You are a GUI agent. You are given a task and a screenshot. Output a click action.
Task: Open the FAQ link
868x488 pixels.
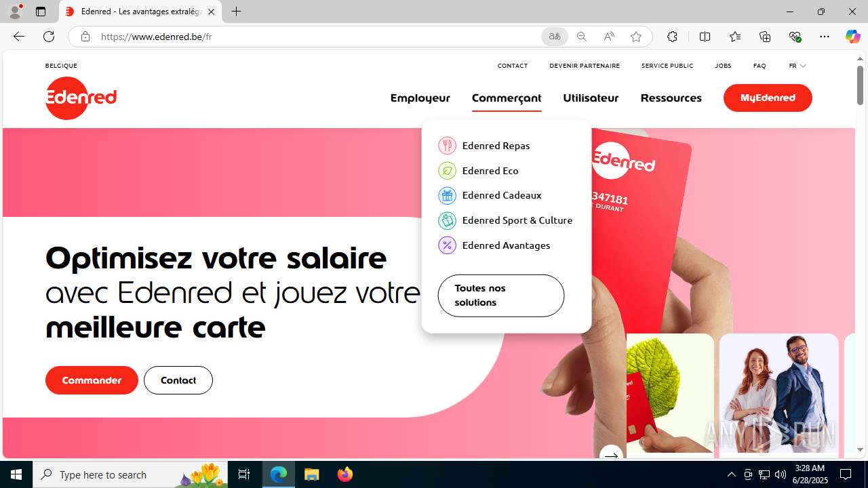point(759,66)
